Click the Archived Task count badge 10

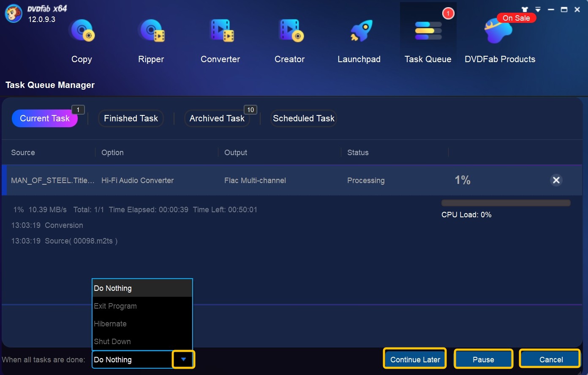(x=250, y=110)
